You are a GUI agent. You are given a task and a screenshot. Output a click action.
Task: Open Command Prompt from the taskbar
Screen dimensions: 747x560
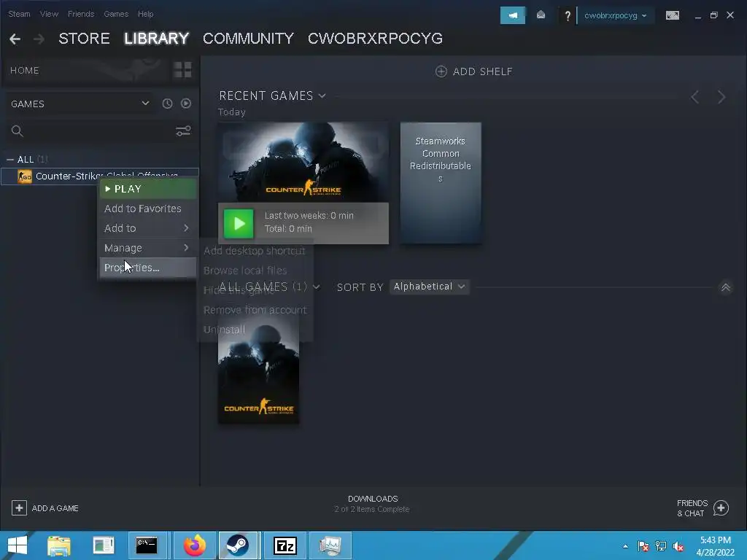click(x=147, y=545)
